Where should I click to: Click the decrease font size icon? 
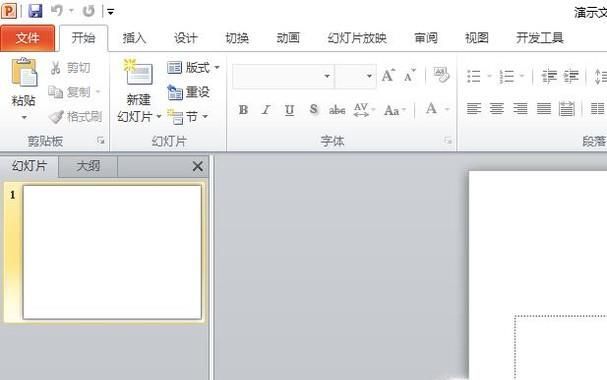(410, 75)
